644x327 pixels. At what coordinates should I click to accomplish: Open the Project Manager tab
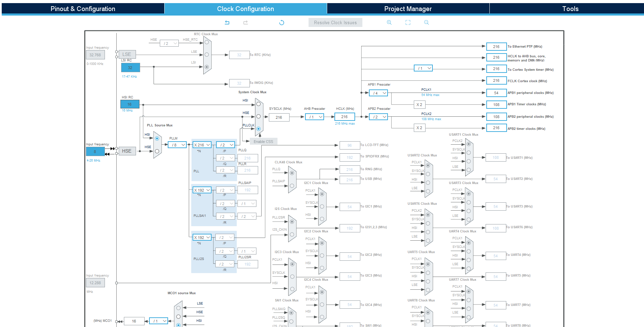coord(408,9)
